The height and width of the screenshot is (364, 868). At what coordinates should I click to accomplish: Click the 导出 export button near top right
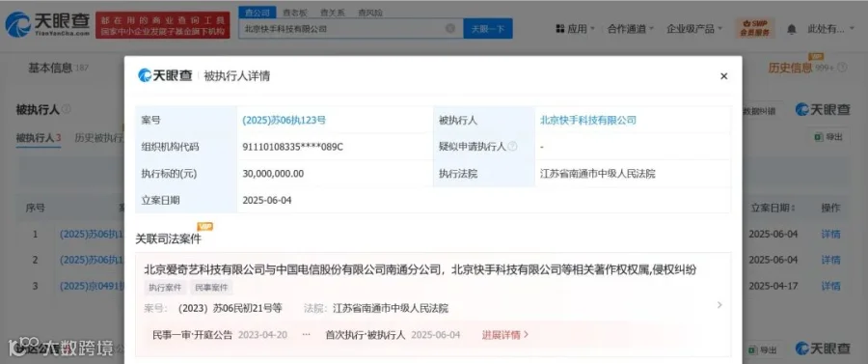828,137
